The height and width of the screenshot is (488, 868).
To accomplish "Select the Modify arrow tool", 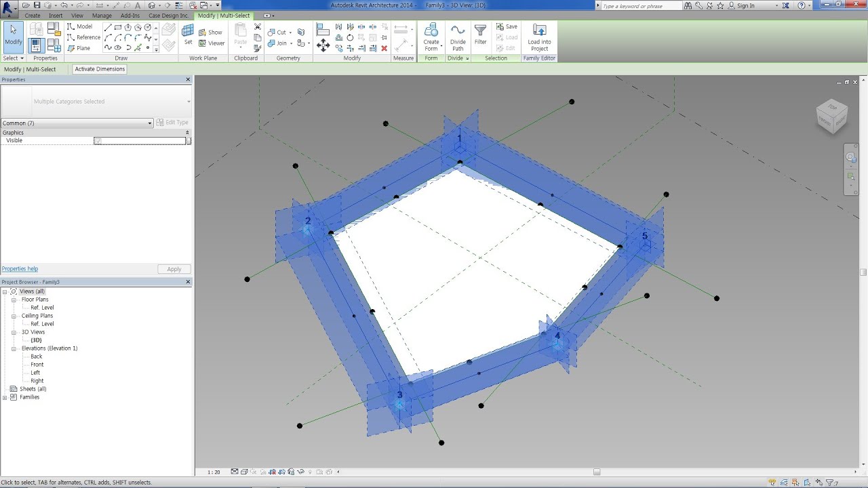I will [13, 37].
